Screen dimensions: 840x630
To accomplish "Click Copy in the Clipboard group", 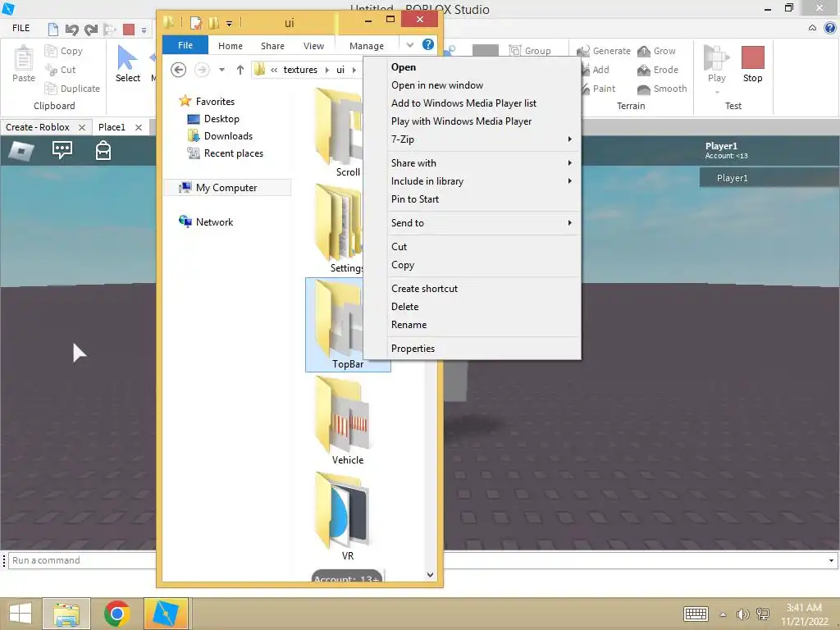I will (x=64, y=51).
